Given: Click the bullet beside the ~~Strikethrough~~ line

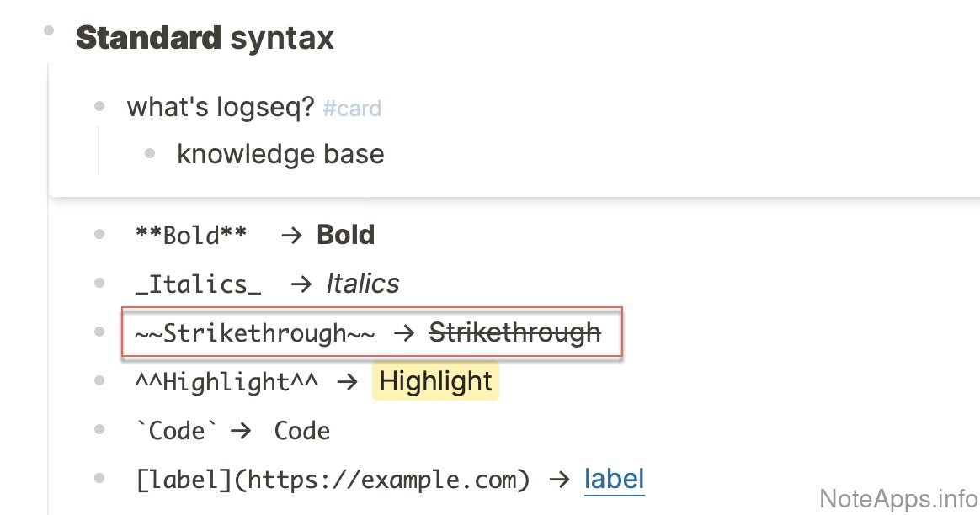Looking at the screenshot, I should [x=99, y=332].
